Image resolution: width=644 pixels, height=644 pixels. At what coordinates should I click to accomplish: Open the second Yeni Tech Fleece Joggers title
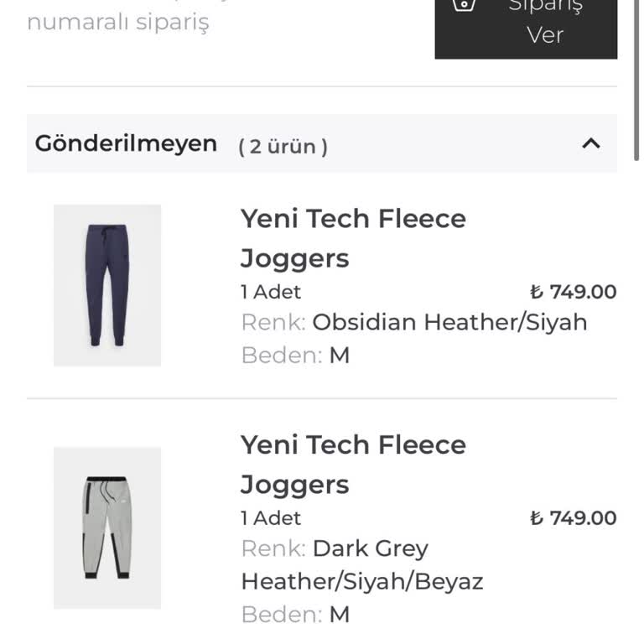(353, 465)
